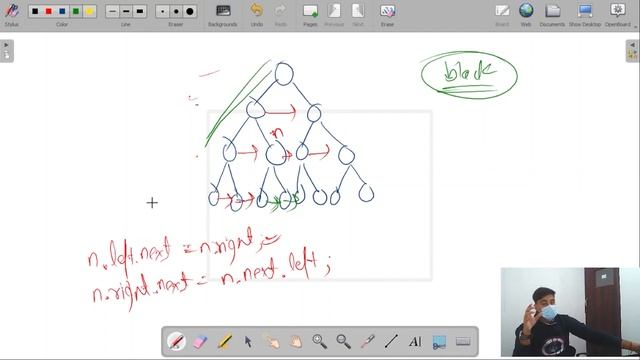Image resolution: width=640 pixels, height=360 pixels.
Task: Choose the medium eraser size
Action: pyautogui.click(x=176, y=11)
